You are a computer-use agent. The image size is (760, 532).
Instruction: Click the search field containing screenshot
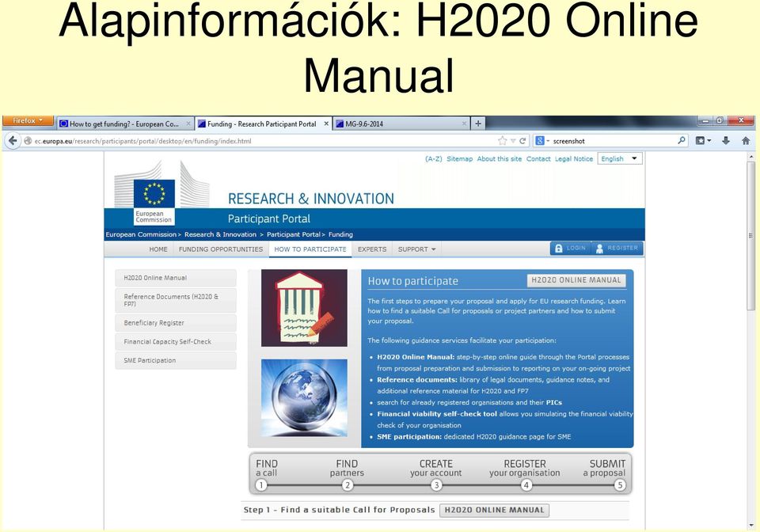[610, 141]
